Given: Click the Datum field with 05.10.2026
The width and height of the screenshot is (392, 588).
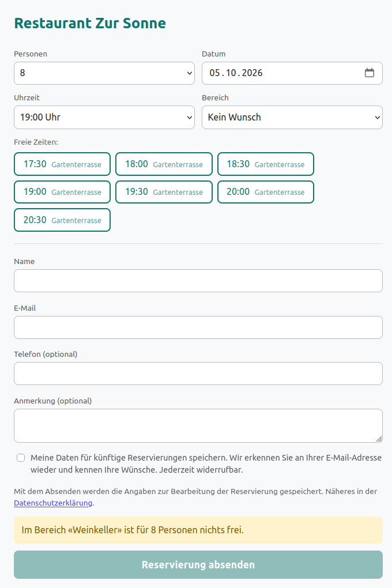Looking at the screenshot, I should pos(292,73).
